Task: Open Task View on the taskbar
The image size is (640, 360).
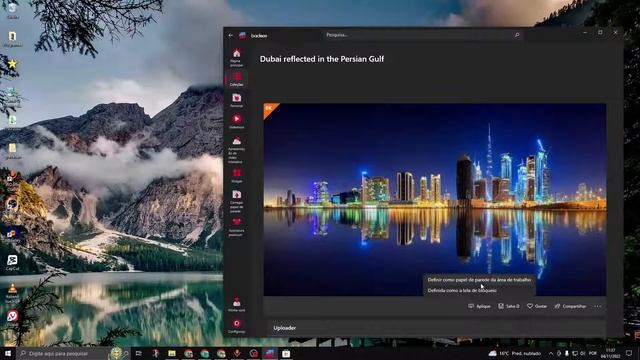Action: pyautogui.click(x=138, y=353)
